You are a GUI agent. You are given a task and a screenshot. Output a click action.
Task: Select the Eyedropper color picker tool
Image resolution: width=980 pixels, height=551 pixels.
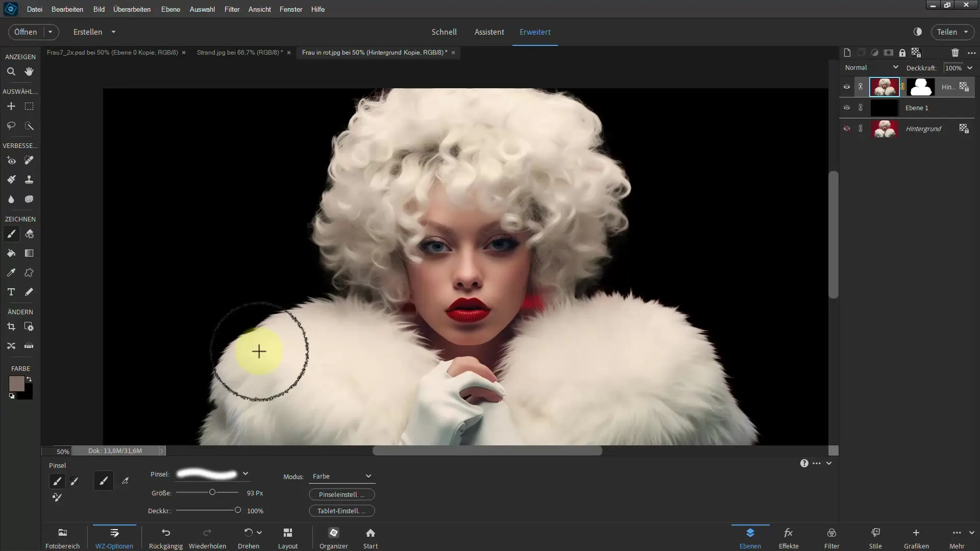tap(11, 273)
